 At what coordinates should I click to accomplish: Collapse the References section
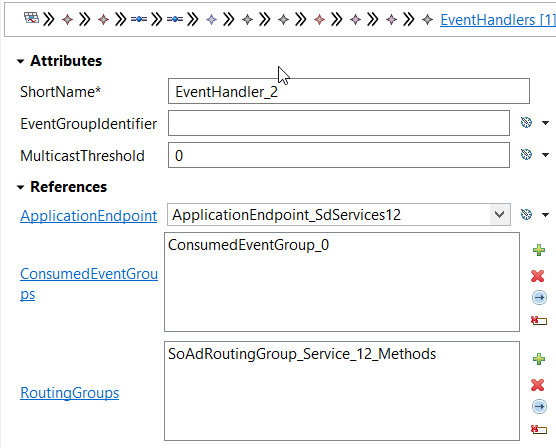pyautogui.click(x=21, y=187)
